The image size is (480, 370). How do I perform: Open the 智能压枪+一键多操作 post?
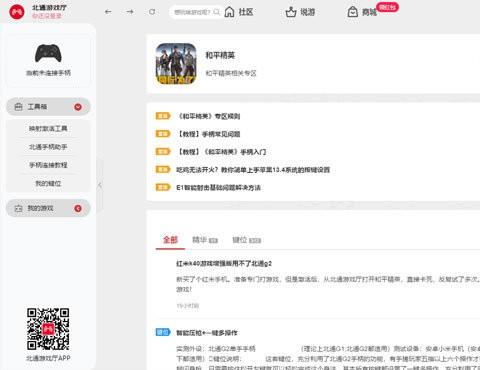(x=207, y=333)
